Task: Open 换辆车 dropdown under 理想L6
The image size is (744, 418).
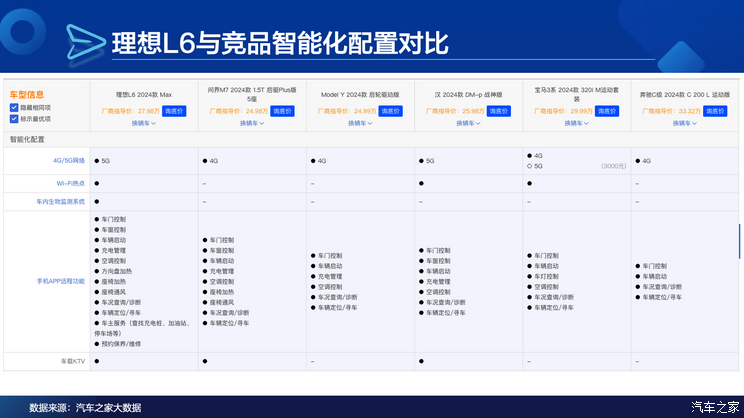Action: [x=144, y=123]
